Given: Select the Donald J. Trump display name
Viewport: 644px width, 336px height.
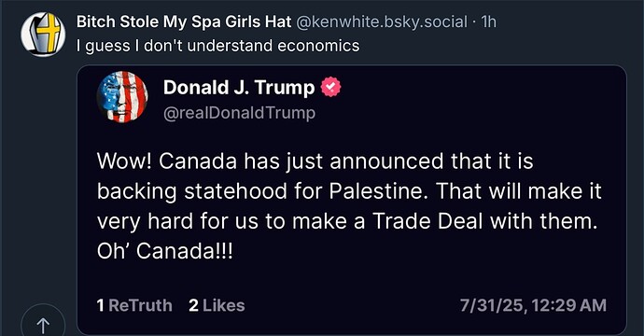Looking at the screenshot, I should [239, 88].
